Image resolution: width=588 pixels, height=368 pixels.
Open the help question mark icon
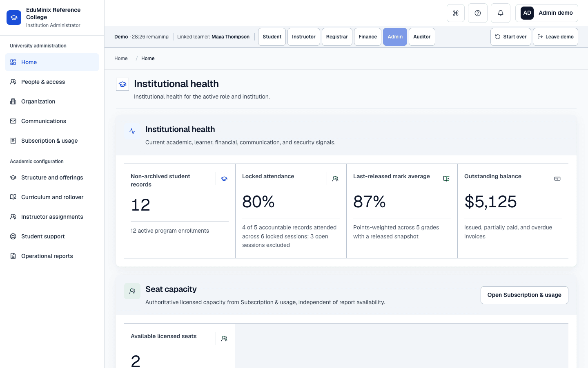click(478, 13)
